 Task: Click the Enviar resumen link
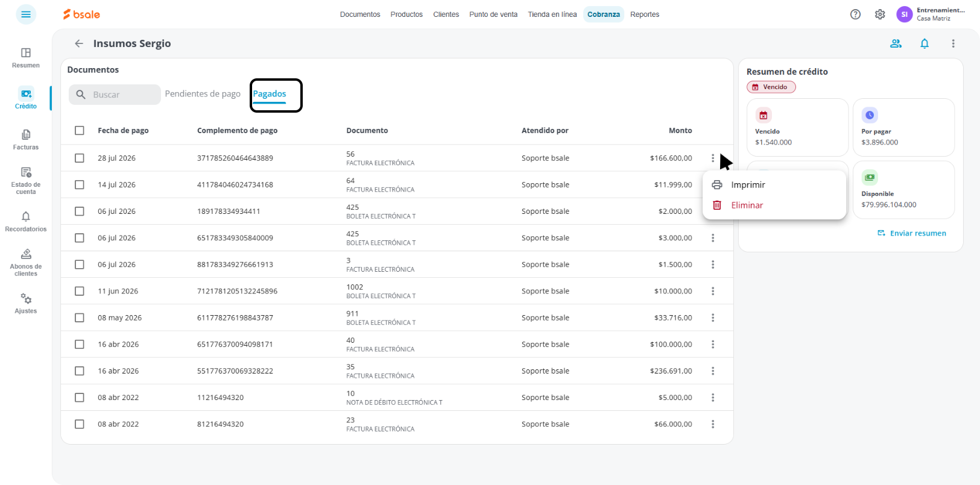(x=912, y=233)
